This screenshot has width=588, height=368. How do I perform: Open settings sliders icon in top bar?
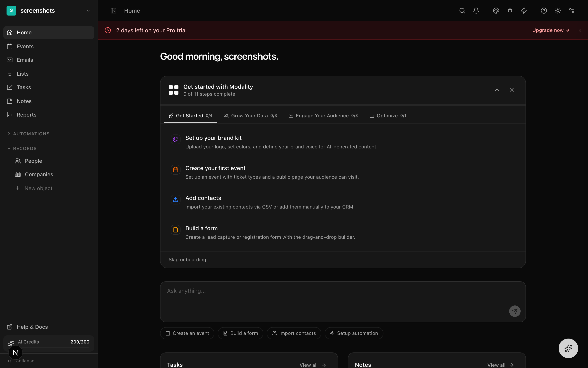tap(571, 11)
